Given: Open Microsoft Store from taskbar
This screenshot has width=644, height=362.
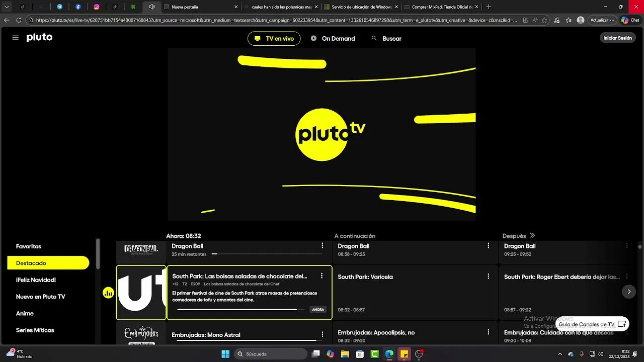Looking at the screenshot, I should click(x=360, y=354).
